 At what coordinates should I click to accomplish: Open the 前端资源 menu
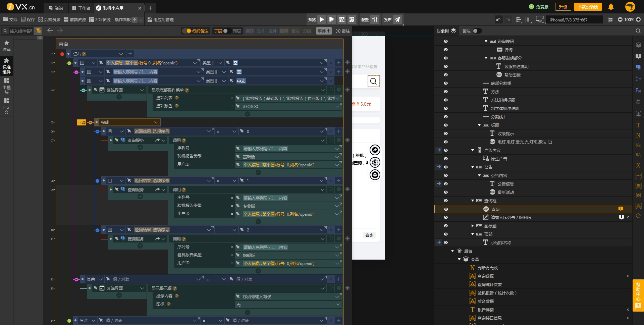click(x=75, y=19)
